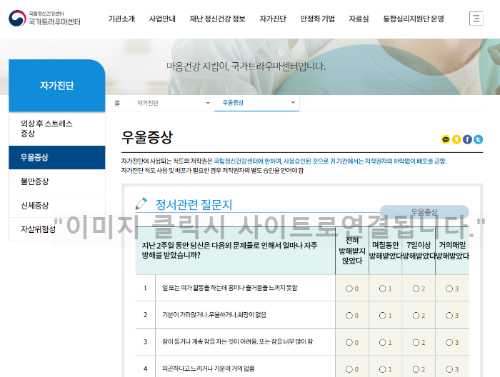Choose score 1 for question 2

(382, 315)
